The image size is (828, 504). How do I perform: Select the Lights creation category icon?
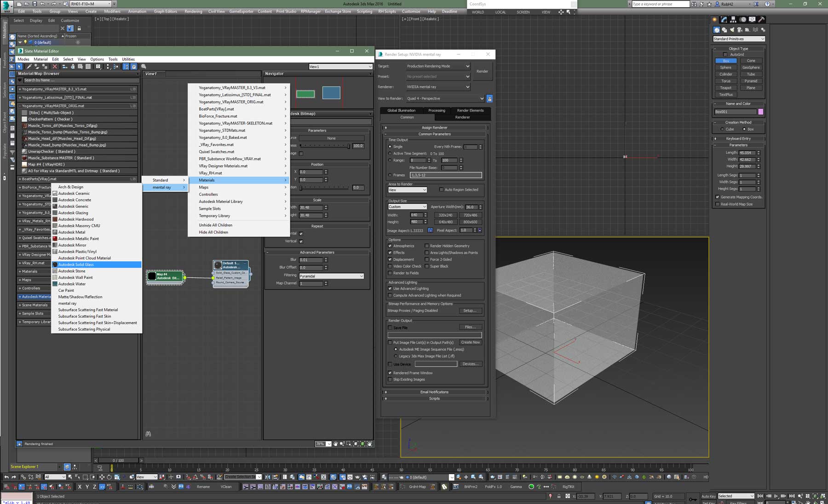click(x=732, y=30)
